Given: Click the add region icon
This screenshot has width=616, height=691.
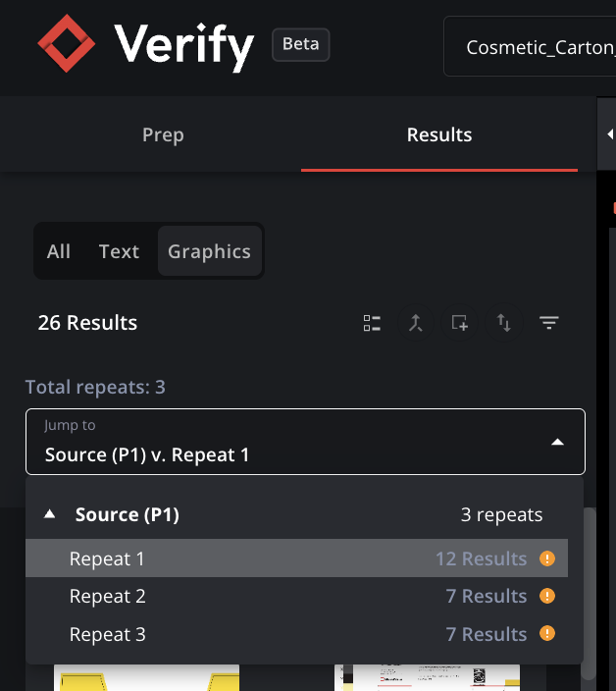Looking at the screenshot, I should pos(460,323).
